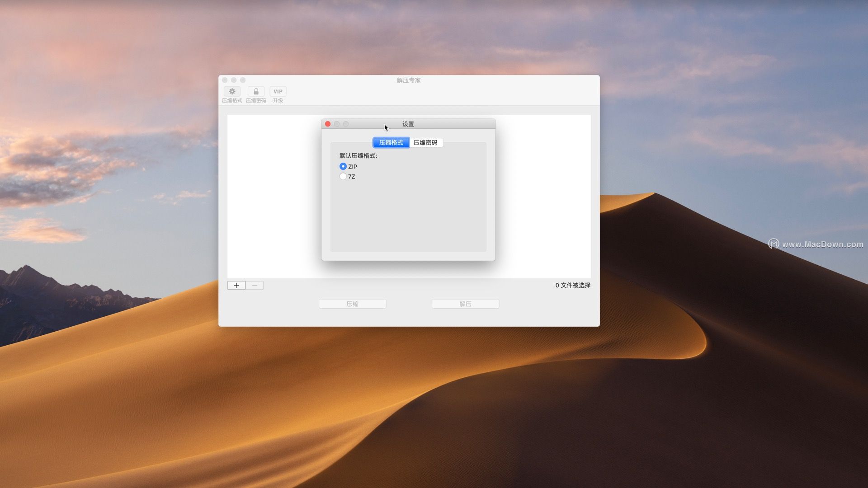Select the ZIP radio button

(343, 166)
